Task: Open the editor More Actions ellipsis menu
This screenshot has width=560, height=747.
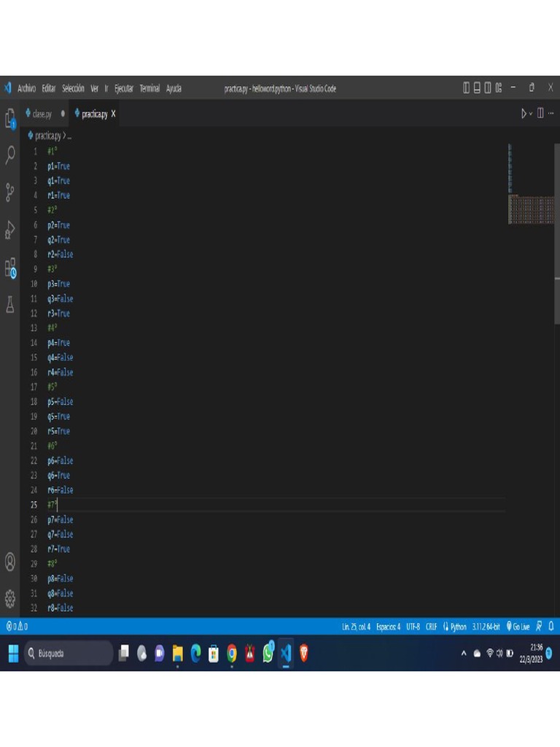Action: tap(551, 114)
